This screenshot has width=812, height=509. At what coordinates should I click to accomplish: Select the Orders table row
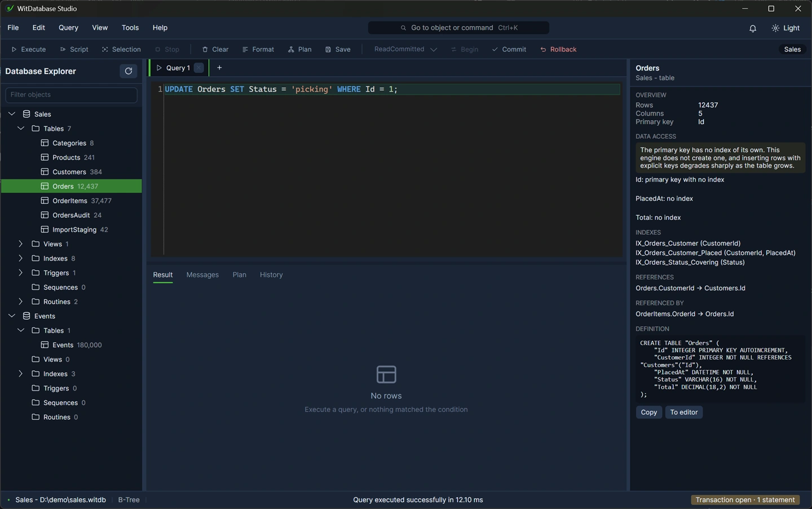point(71,186)
